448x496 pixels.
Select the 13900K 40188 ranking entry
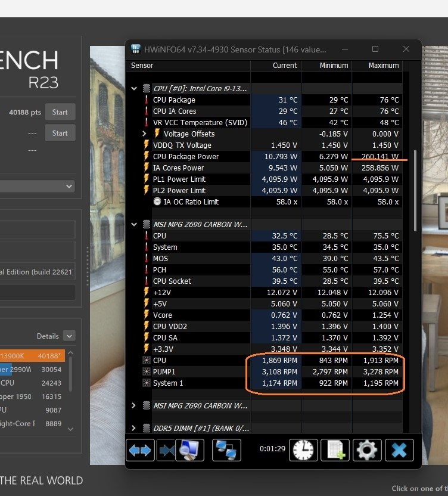pos(32,355)
